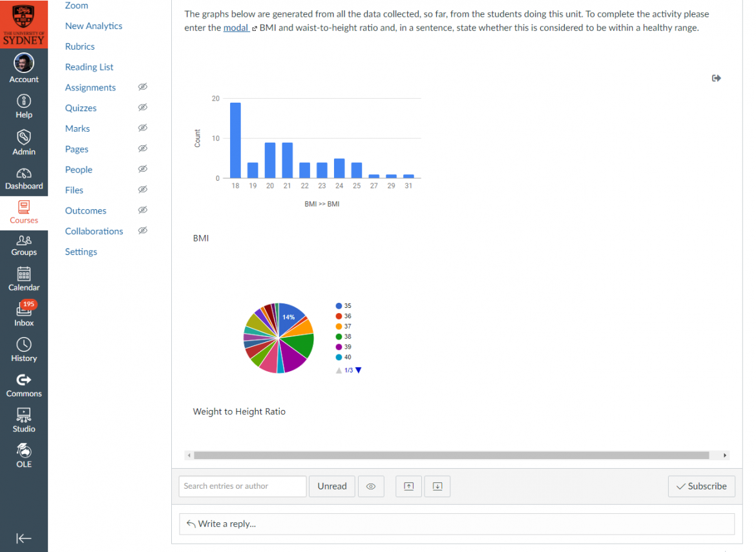The width and height of the screenshot is (756, 552).
Task: Expand all replies button
Action: tap(437, 486)
